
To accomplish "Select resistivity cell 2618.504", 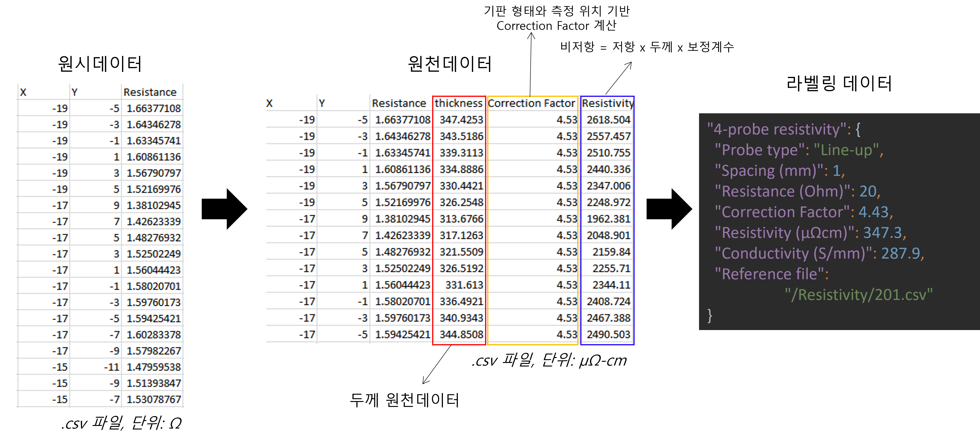I will pos(608,119).
